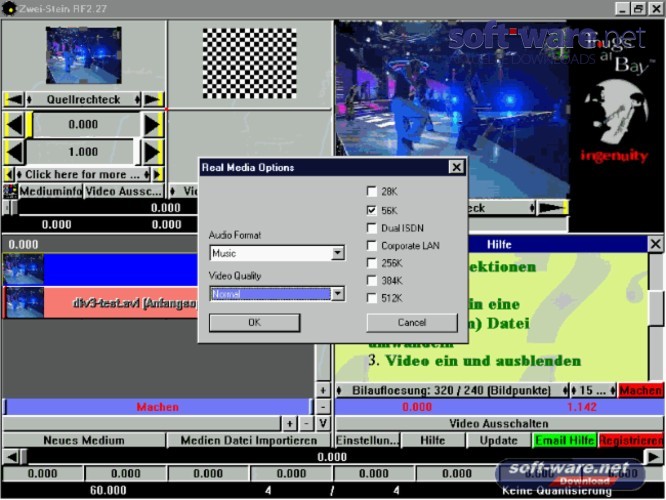Click the minus button left of V
666x500 pixels.
(x=307, y=424)
